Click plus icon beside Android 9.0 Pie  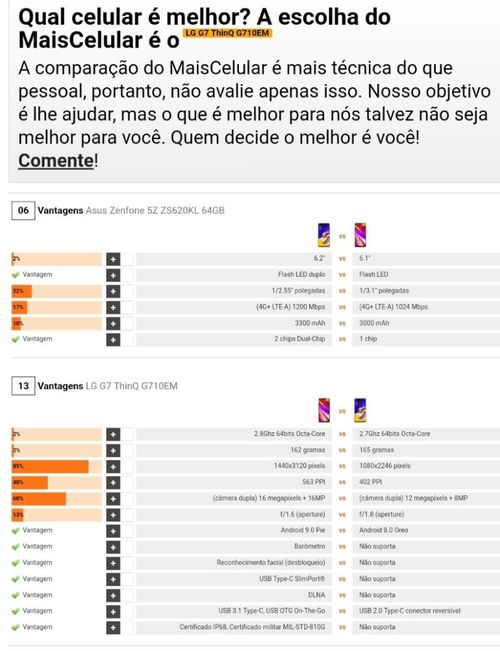point(113,531)
